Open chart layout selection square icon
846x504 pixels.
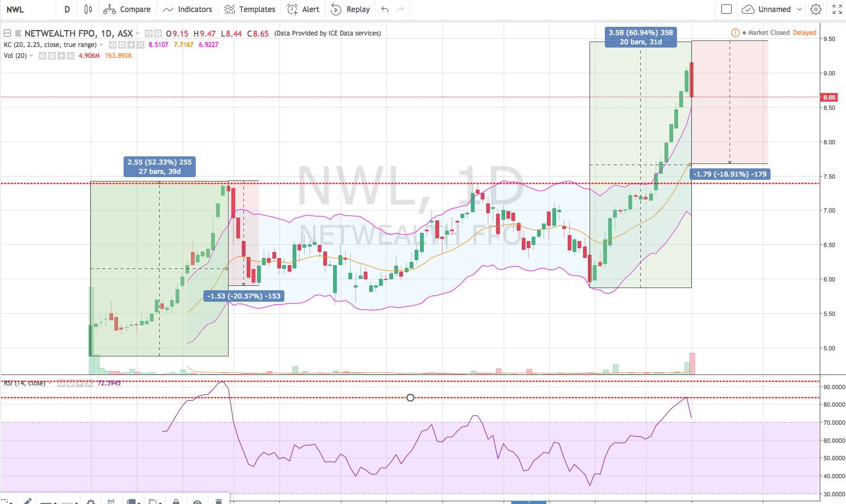tap(726, 9)
